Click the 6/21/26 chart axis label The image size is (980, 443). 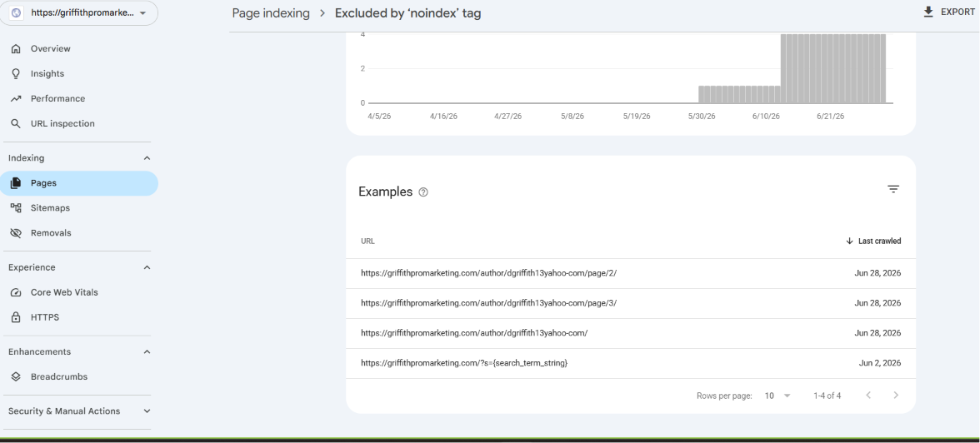(831, 117)
